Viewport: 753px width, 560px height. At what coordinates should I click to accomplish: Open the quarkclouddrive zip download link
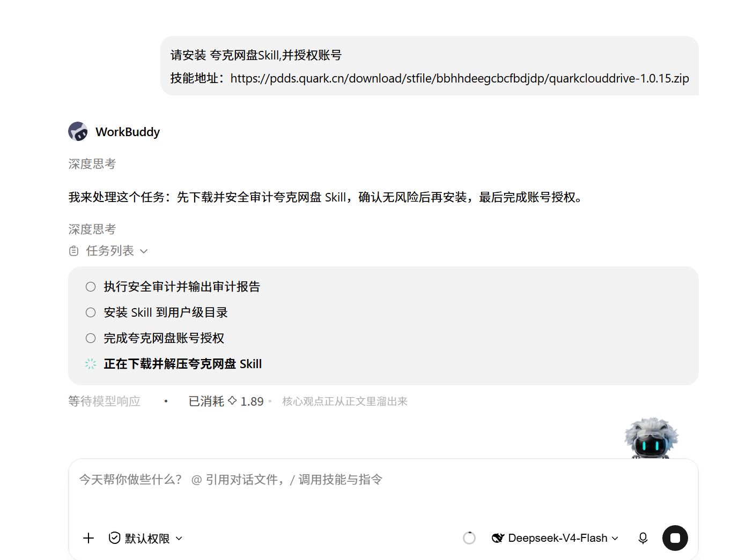pyautogui.click(x=460, y=78)
